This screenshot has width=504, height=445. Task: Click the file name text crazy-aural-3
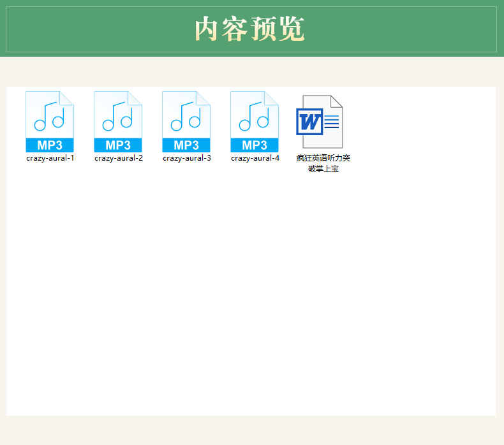(187, 158)
